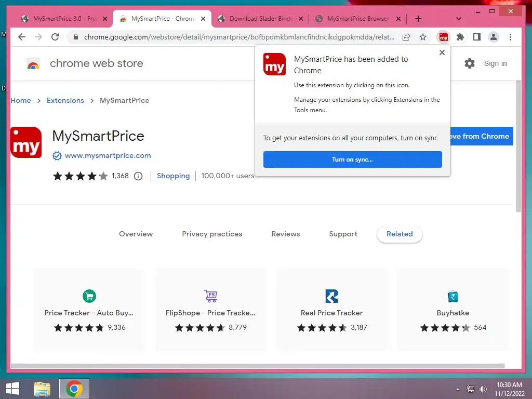Viewport: 532px width, 399px height.
Task: Click the address bar URL field
Action: tap(239, 37)
